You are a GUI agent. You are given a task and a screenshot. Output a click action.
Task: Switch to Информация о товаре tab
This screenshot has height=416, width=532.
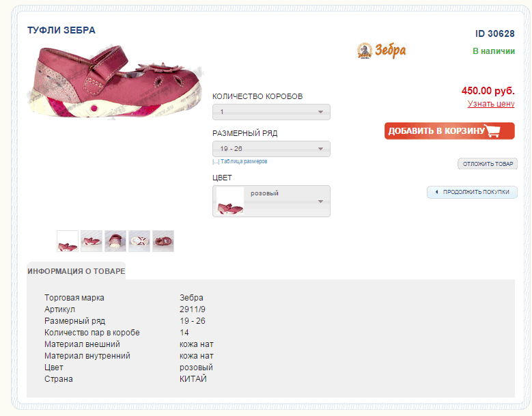pyautogui.click(x=76, y=271)
